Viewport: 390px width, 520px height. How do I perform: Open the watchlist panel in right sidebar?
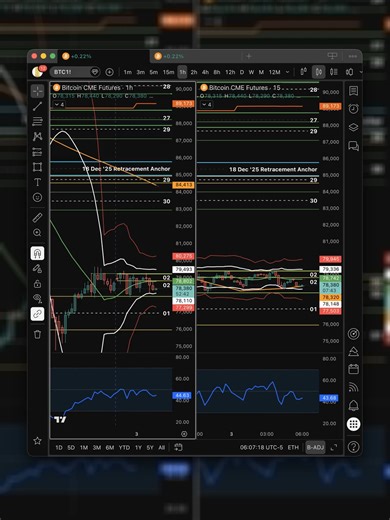[x=353, y=91]
